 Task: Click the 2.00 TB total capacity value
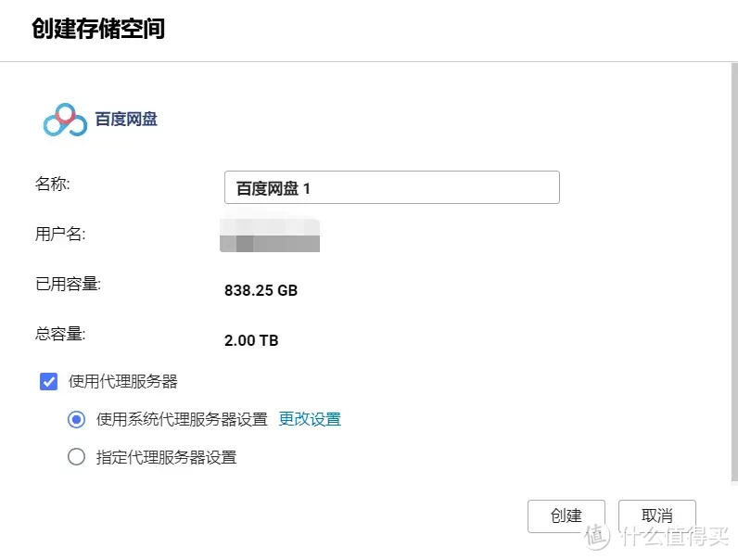tap(251, 340)
